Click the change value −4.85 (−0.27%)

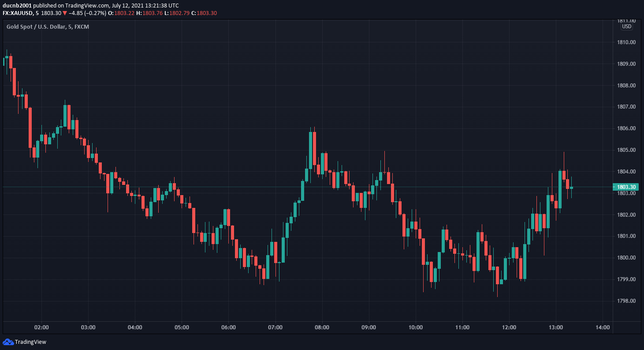point(87,13)
